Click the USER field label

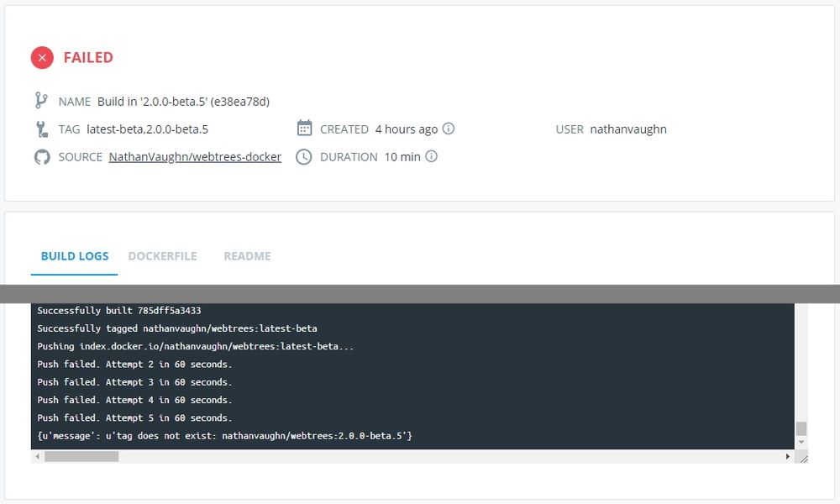570,129
